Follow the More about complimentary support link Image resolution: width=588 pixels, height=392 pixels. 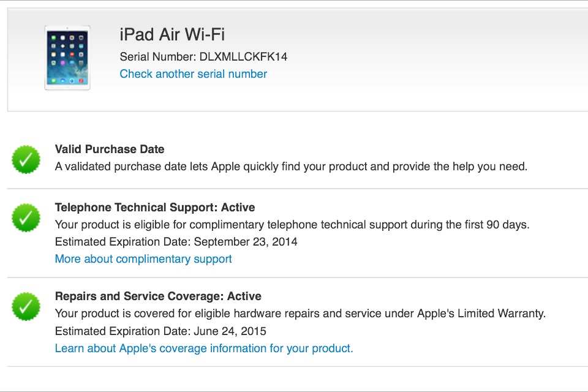[143, 259]
